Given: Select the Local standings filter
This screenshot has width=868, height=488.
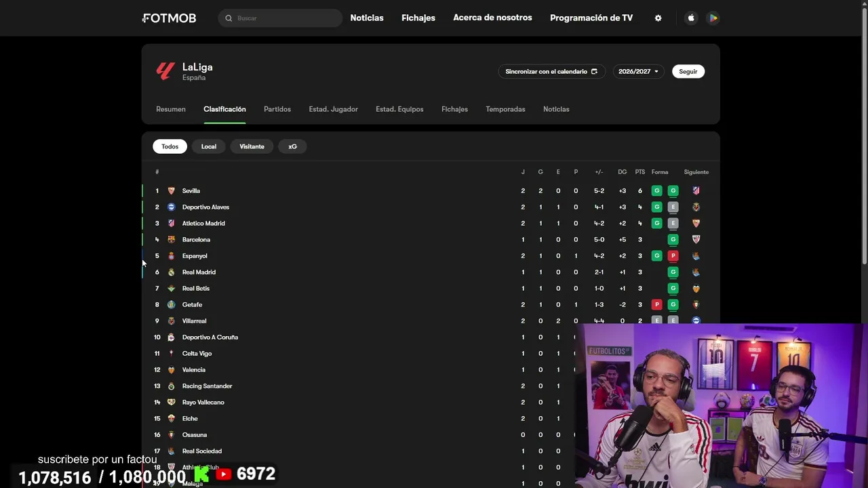Looking at the screenshot, I should click(x=209, y=146).
